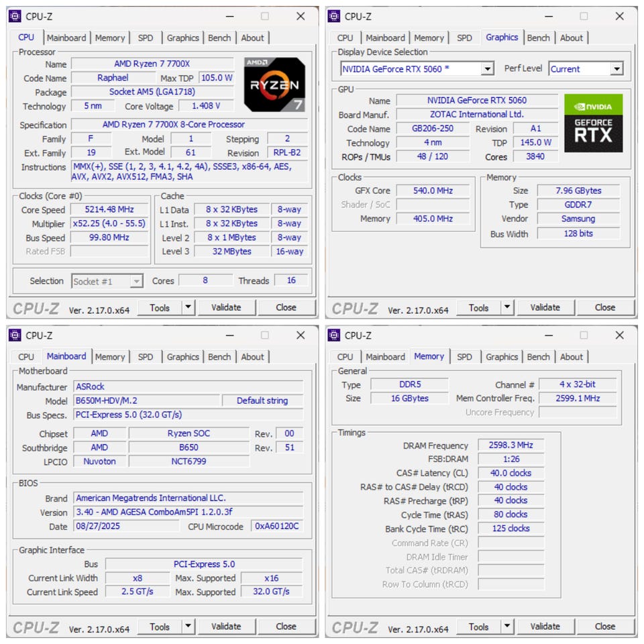Open Tools dropdown arrow in the CPU window
The image size is (644, 644).
point(188,307)
